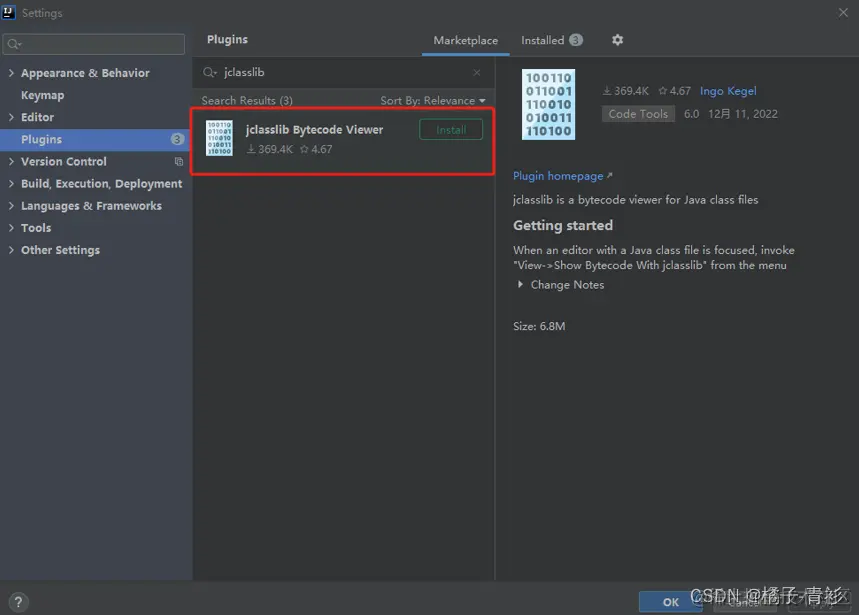
Task: Expand Build, Execution, Deployment section
Action: 11,183
